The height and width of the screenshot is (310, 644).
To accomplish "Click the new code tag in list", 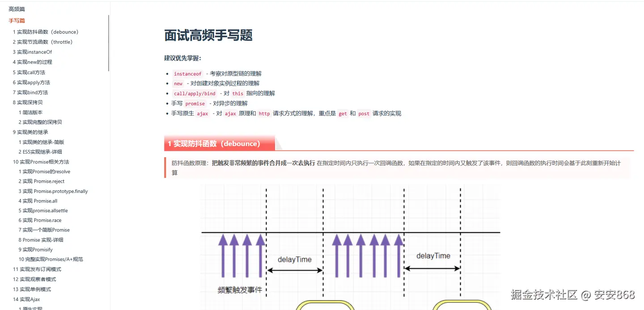I will 178,84.
